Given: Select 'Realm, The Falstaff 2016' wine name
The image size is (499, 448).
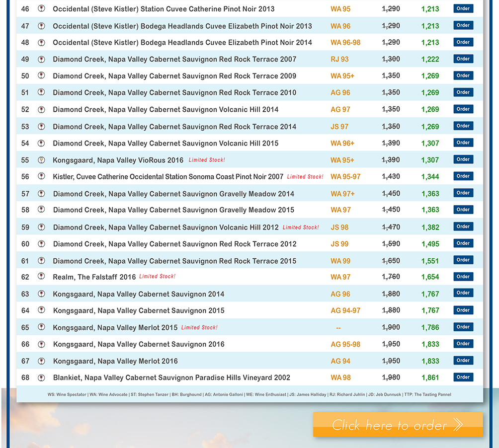Looking at the screenshot, I should (94, 277).
